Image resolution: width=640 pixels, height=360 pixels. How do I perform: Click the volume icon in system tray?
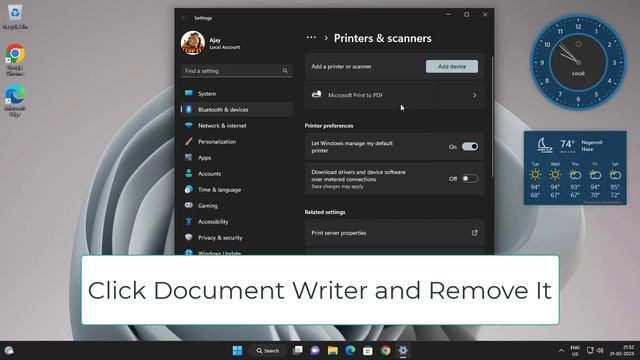click(x=600, y=350)
